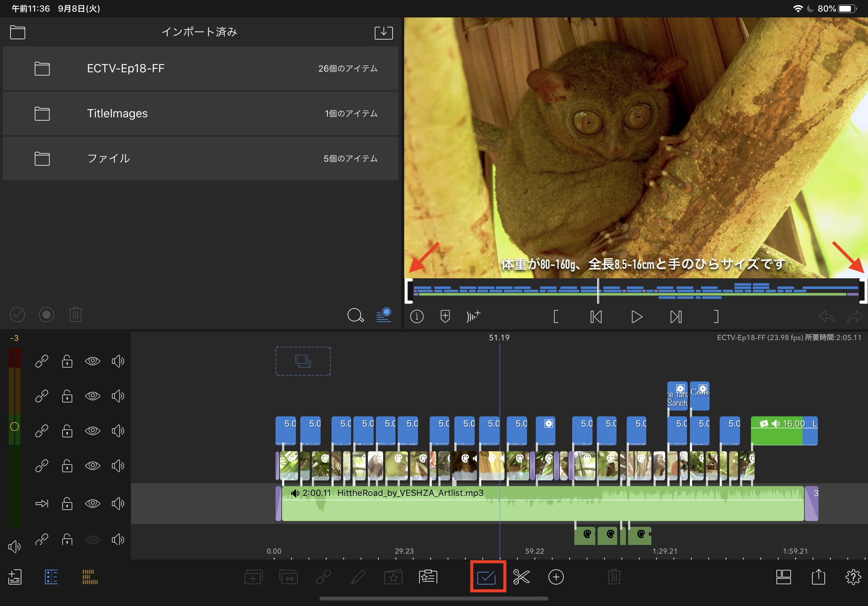The width and height of the screenshot is (868, 606).
Task: Add a marker with shield-plus icon
Action: [x=445, y=316]
